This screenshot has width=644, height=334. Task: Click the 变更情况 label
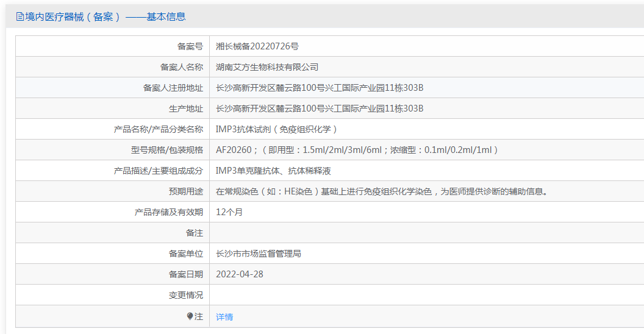pos(185,295)
